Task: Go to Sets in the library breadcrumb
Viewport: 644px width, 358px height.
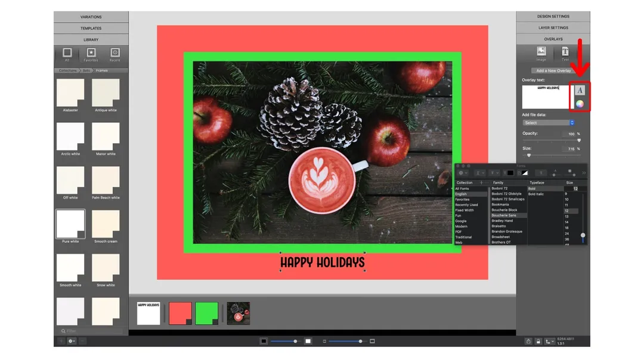Action: [x=86, y=70]
